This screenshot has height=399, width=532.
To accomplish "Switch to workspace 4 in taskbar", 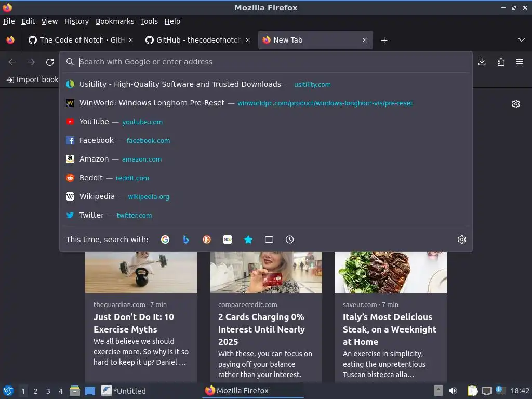I will click(61, 391).
